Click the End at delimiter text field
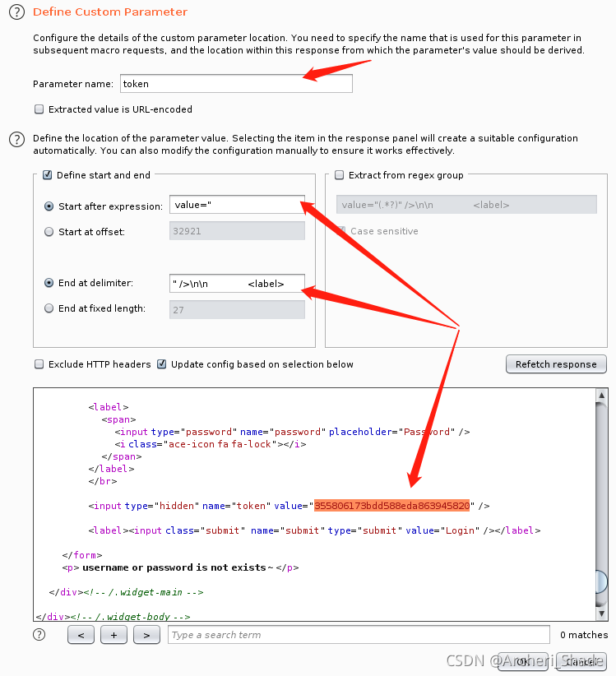616x676 pixels. tap(237, 284)
